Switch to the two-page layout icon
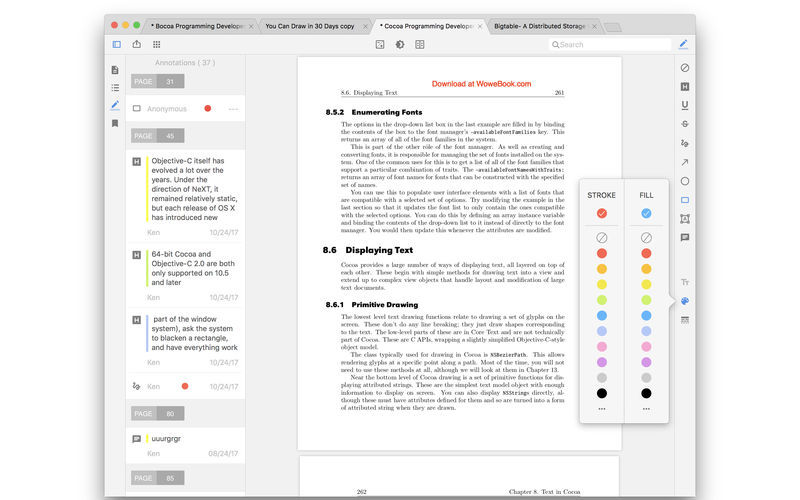This screenshot has width=800, height=500. (x=420, y=44)
